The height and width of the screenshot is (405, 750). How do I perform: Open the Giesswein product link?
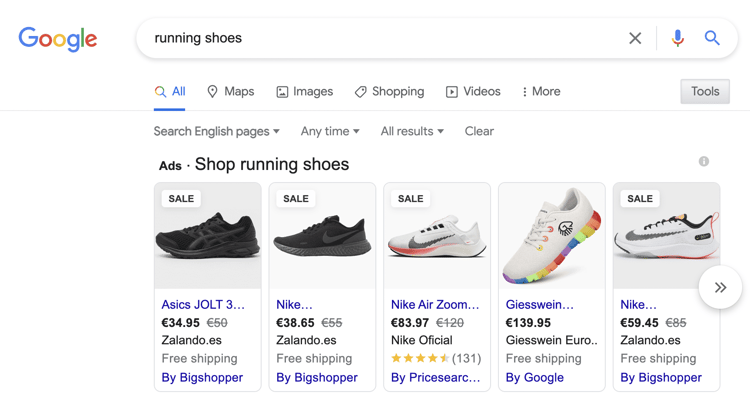tap(540, 305)
